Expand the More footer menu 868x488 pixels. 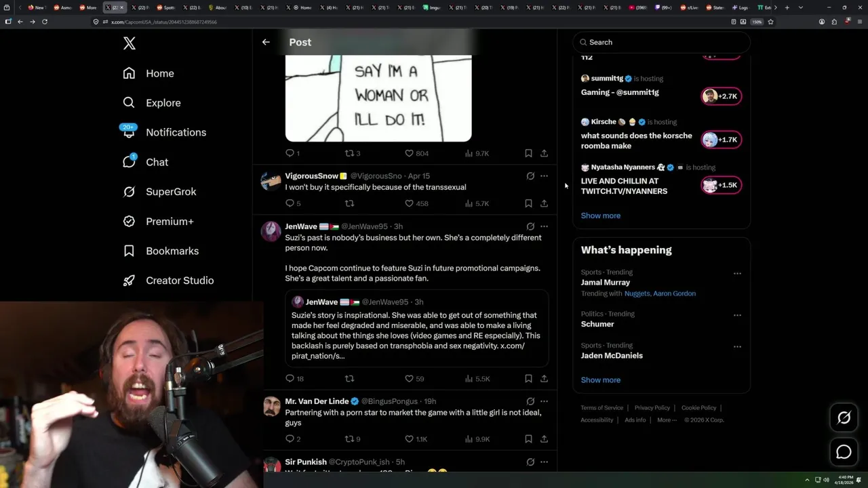667,420
